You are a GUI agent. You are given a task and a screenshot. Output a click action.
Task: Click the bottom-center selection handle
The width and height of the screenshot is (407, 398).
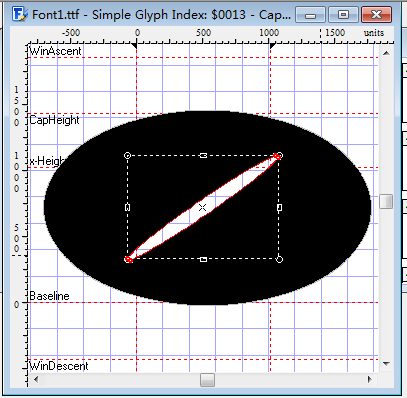(x=203, y=259)
